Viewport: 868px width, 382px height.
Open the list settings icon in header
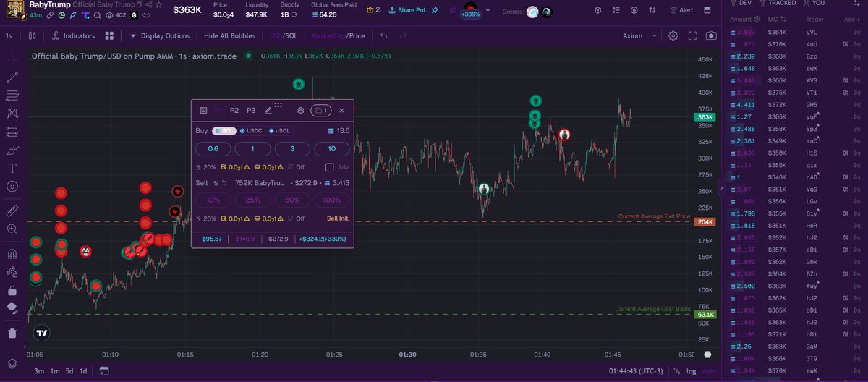616,10
